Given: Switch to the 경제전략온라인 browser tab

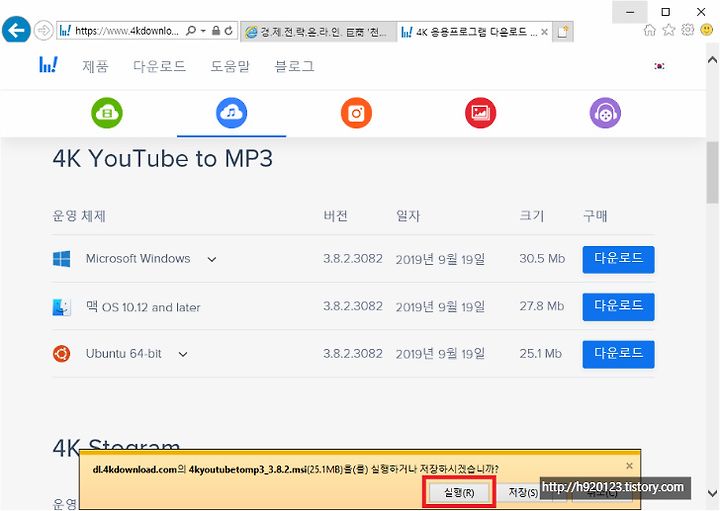Looking at the screenshot, I should [318, 32].
